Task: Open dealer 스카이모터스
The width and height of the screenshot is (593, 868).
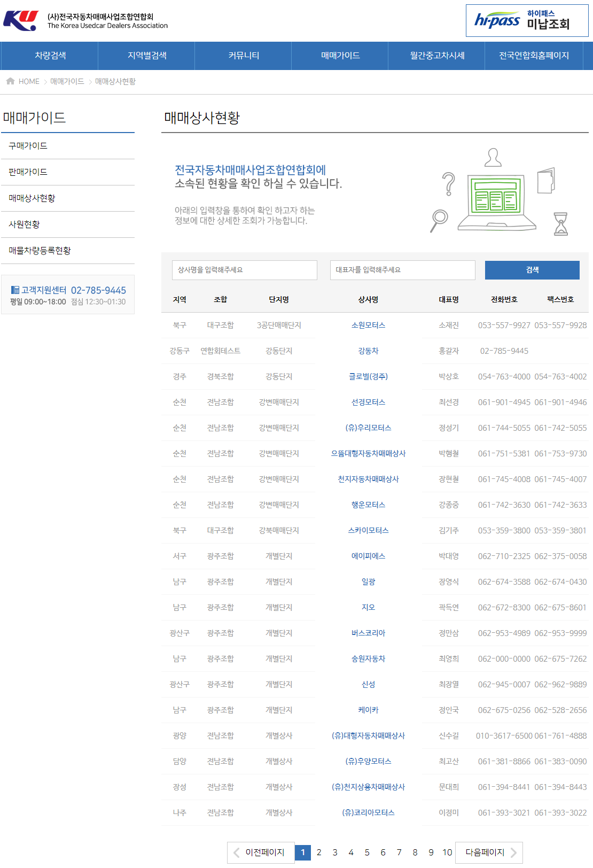Action: 368,530
